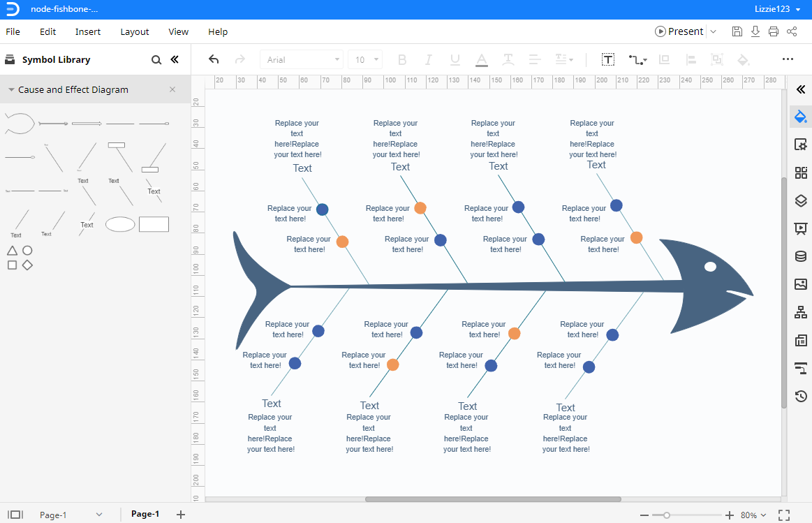Click the Insert Picture icon in right sidebar
The image size is (812, 523).
click(800, 284)
